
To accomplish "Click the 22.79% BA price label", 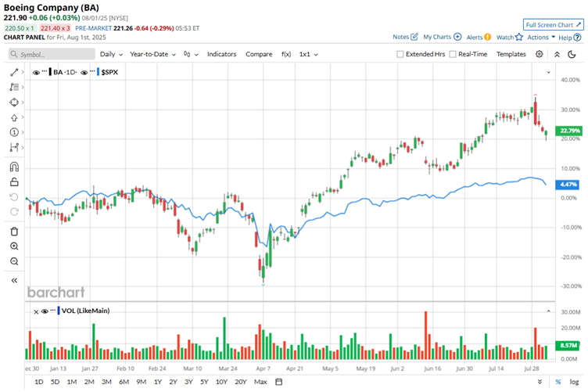I will pyautogui.click(x=569, y=131).
